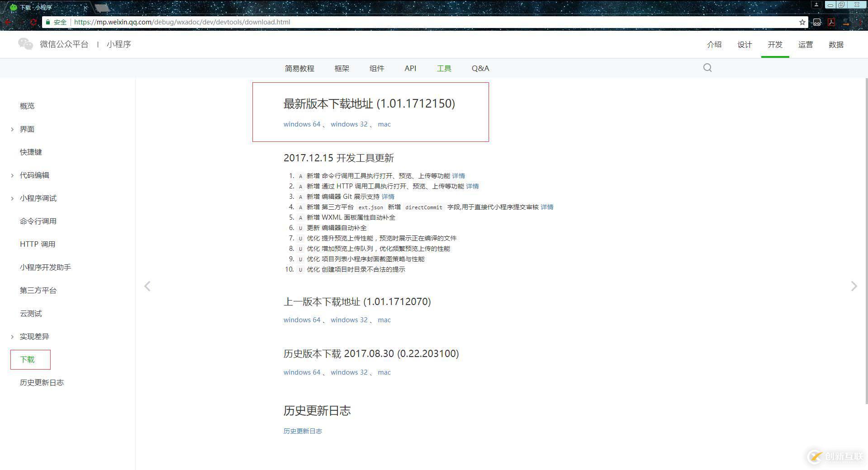Click the page vertical scrollbar

[866, 240]
